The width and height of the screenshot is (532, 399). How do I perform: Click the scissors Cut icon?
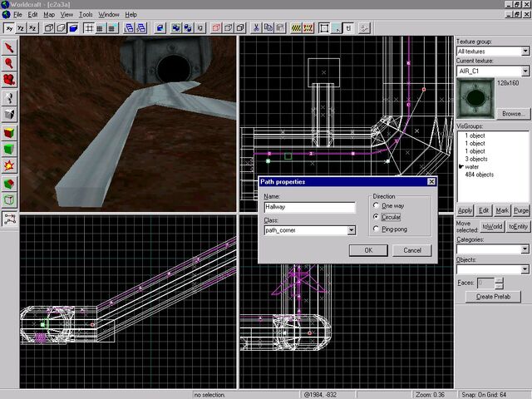(x=256, y=28)
